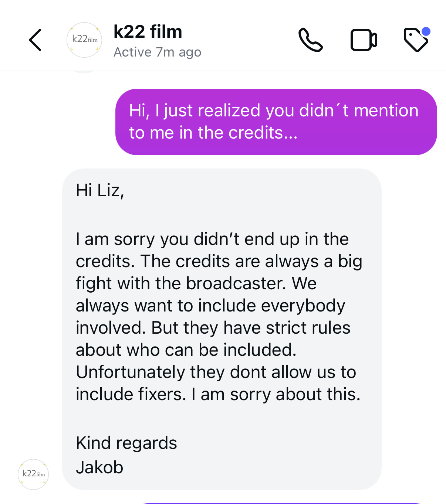Tap the 'Hi Liz,' greeting line
The height and width of the screenshot is (504, 446).
click(x=100, y=191)
